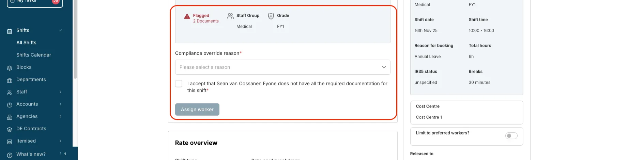Viewport: 644px width, 160px height.
Task: Open What's new help item
Action: [x=31, y=154]
